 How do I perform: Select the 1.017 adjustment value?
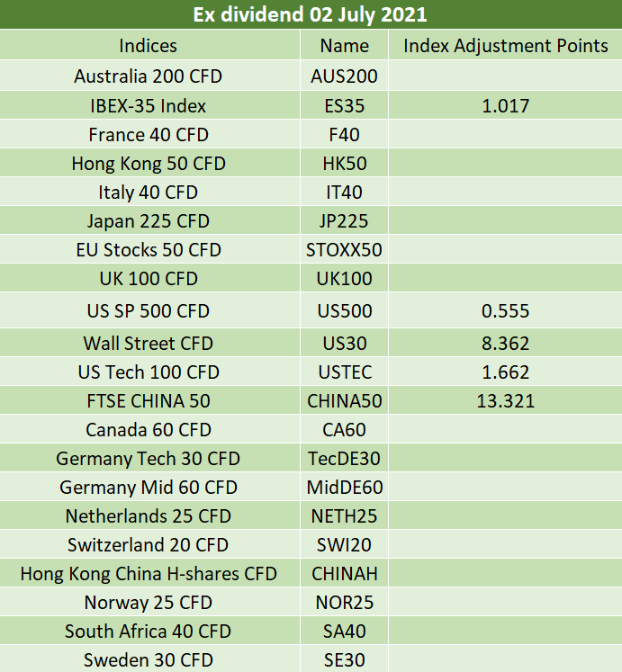(505, 106)
